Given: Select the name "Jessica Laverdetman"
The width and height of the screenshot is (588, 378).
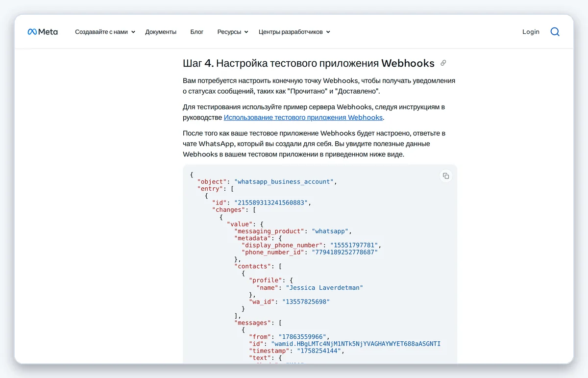Looking at the screenshot, I should coord(324,288).
